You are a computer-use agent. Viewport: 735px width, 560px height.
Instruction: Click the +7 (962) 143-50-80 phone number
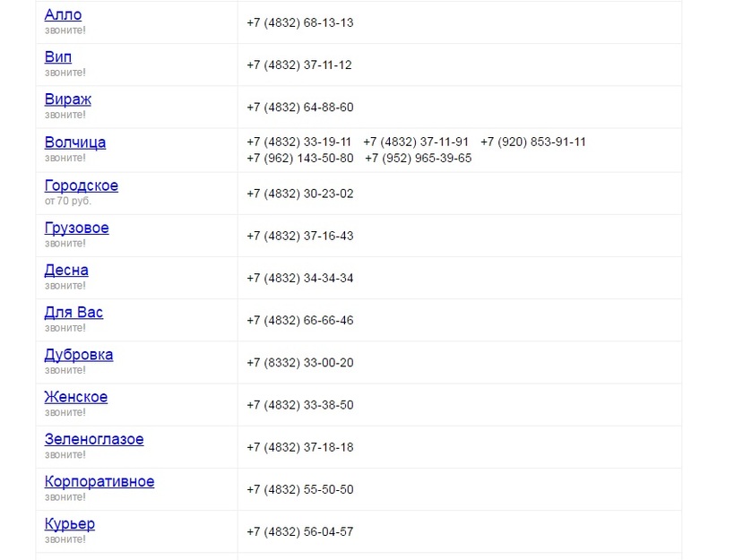tap(300, 159)
